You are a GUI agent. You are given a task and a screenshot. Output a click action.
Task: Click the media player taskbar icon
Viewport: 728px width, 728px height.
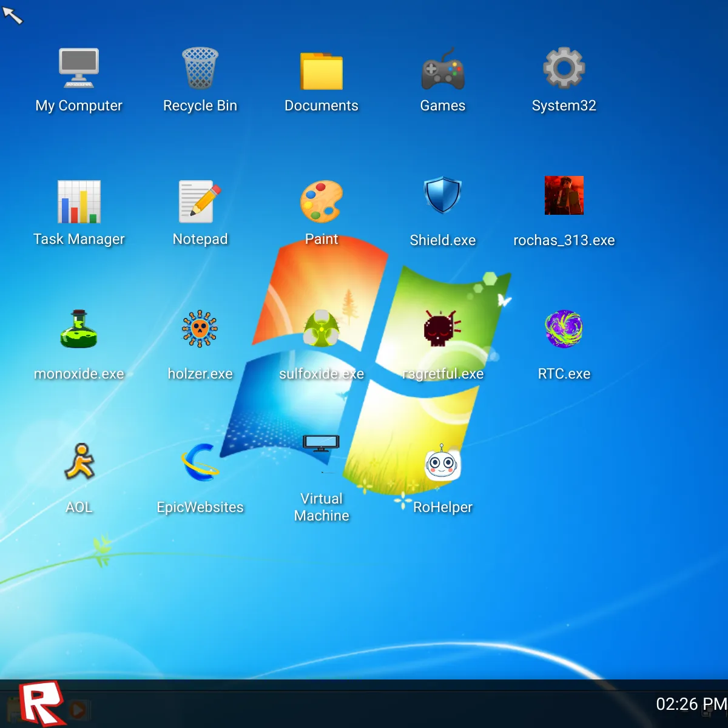78,709
